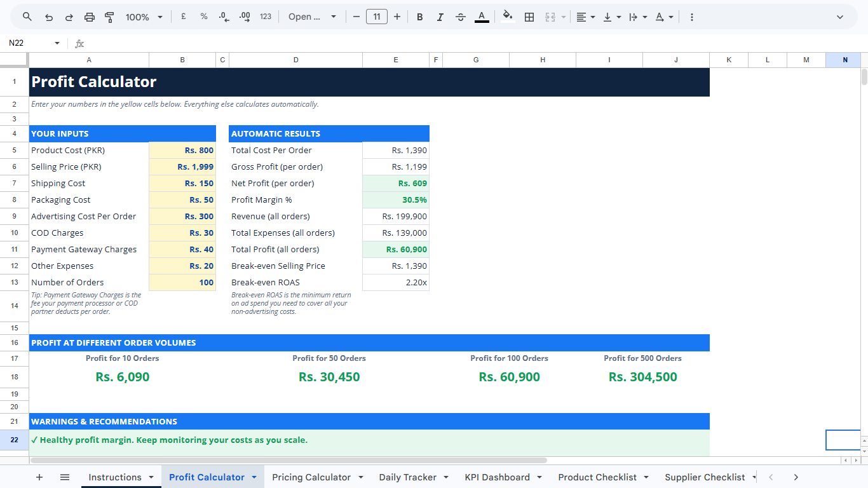This screenshot has width=868, height=488.
Task: Open the horizontal align dropdown
Action: point(585,17)
